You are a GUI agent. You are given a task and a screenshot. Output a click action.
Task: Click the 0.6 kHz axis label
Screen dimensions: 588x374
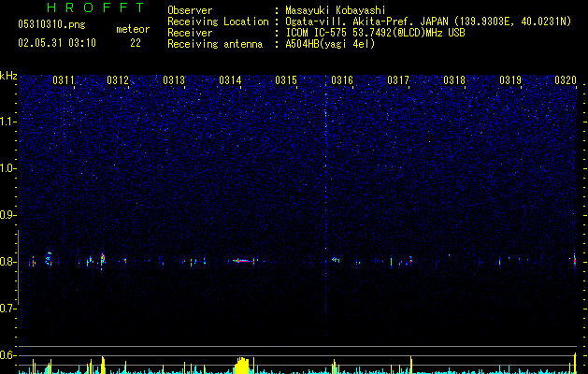coord(8,355)
